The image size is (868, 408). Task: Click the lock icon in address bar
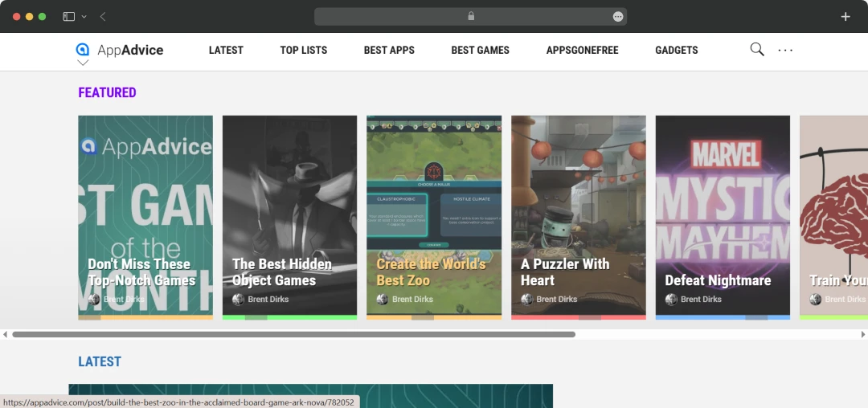(x=471, y=16)
